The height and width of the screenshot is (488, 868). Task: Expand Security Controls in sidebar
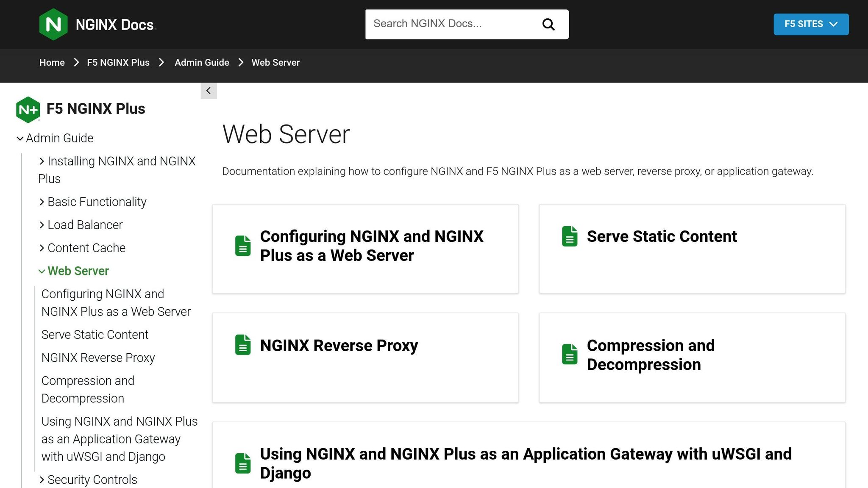click(x=42, y=480)
